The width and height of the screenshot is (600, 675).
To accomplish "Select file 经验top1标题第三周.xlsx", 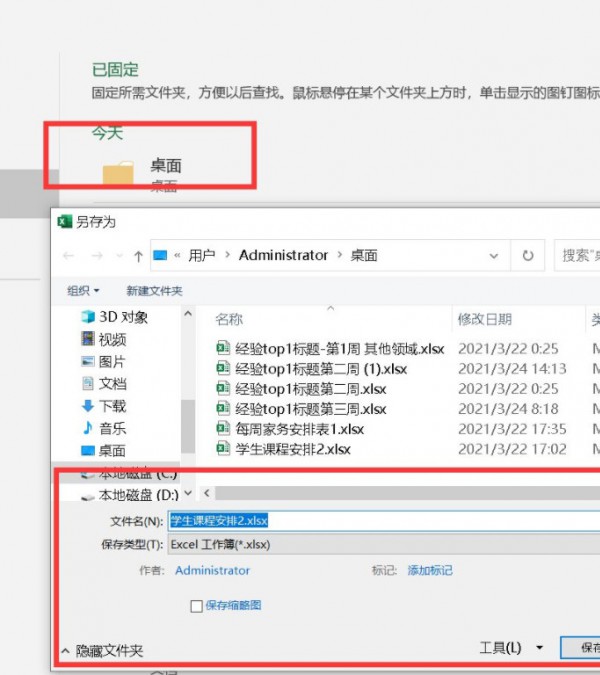I will [311, 409].
